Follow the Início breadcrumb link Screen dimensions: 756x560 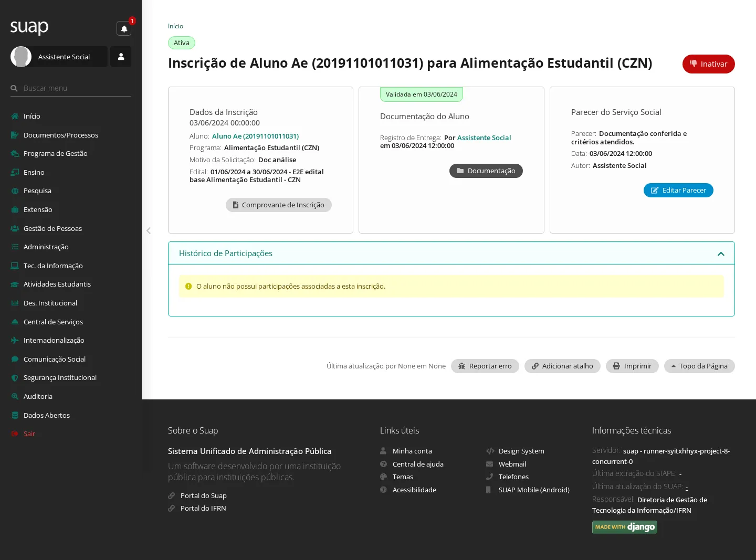point(175,26)
